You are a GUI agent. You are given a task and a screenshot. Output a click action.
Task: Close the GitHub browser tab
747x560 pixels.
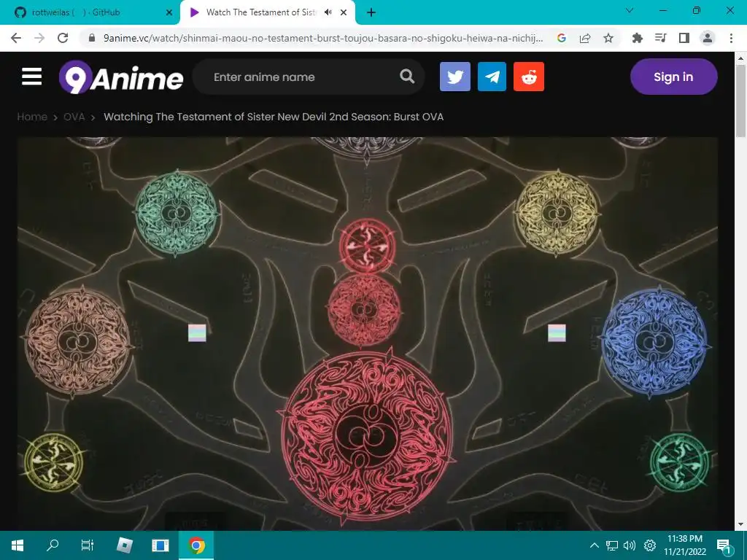[169, 13]
